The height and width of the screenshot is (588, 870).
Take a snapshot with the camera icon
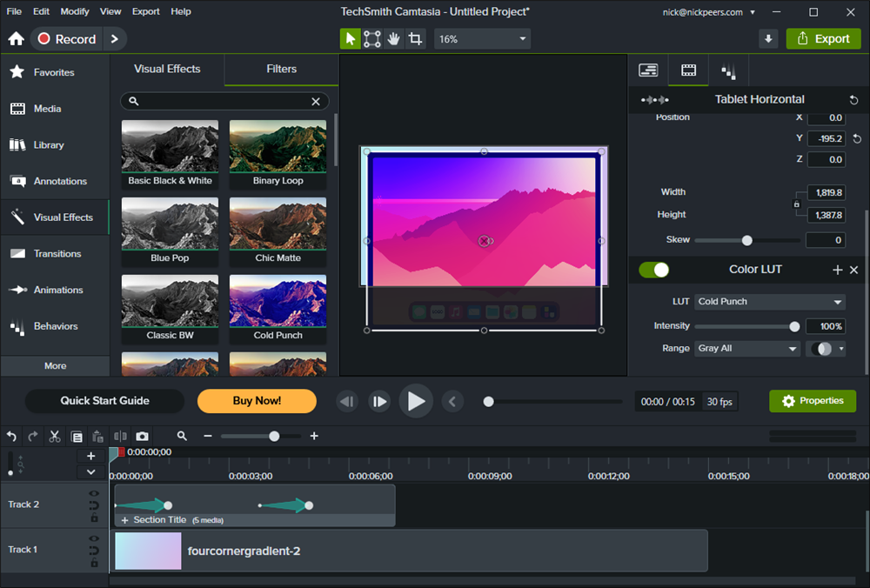point(142,436)
